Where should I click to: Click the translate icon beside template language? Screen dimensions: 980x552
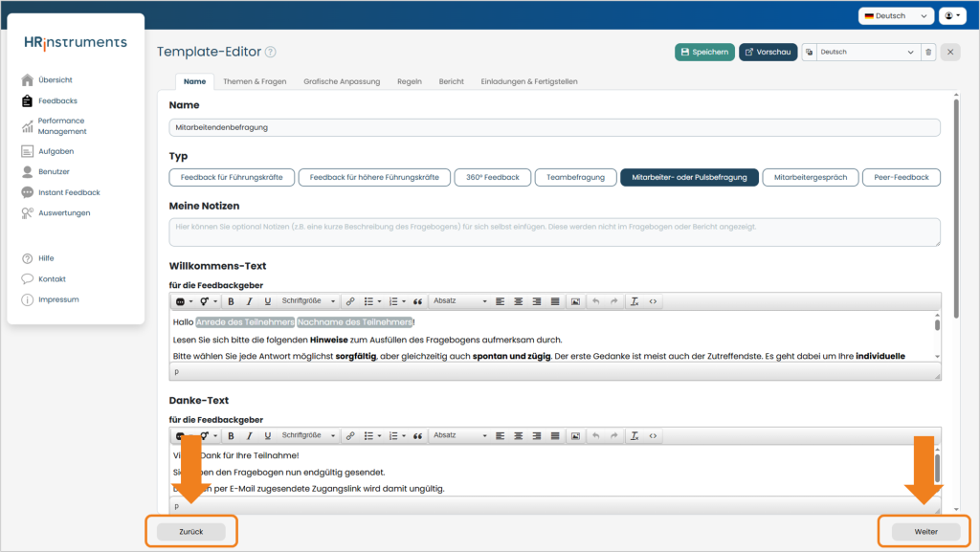tap(810, 52)
